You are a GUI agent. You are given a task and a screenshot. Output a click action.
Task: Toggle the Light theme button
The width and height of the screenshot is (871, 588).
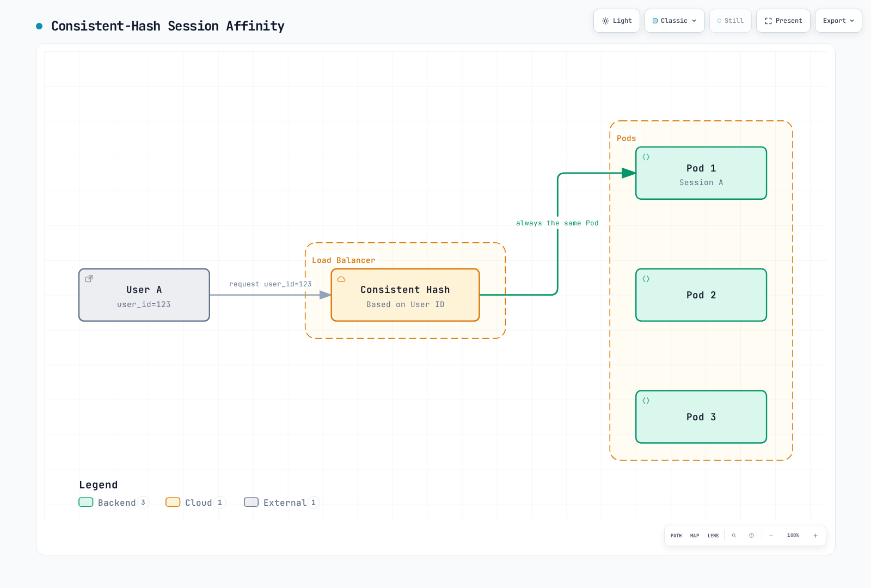coord(617,21)
